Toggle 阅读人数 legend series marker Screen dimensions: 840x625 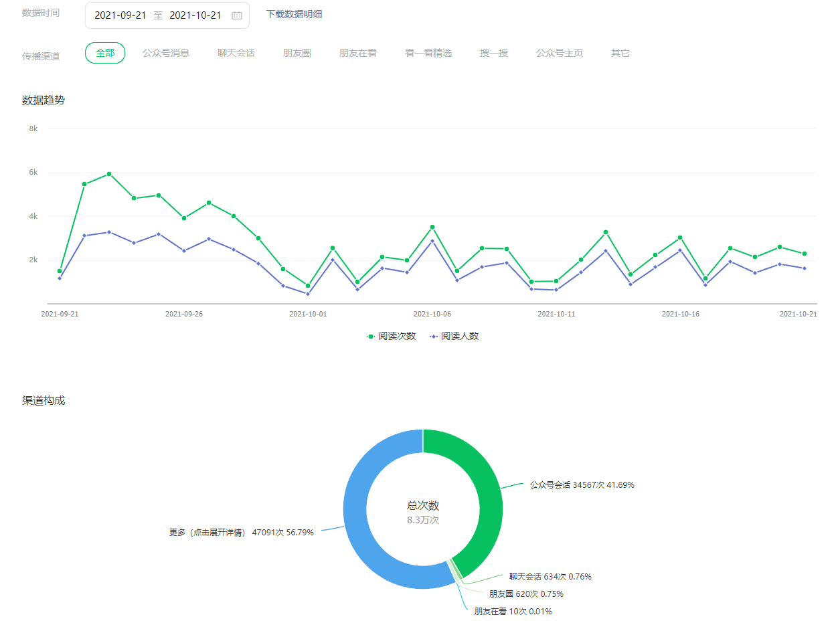[434, 337]
